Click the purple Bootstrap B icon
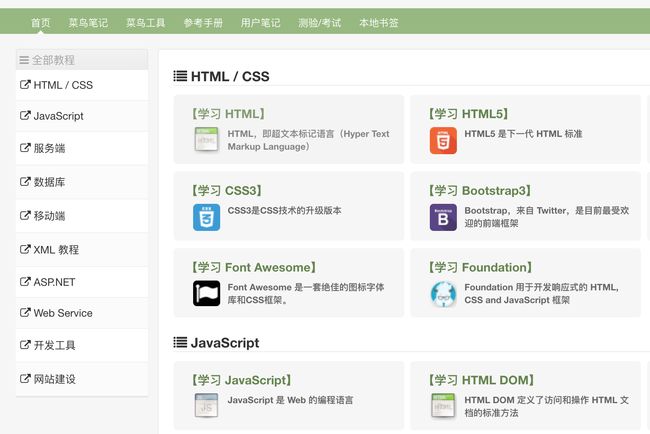The width and height of the screenshot is (650, 434). tap(443, 217)
